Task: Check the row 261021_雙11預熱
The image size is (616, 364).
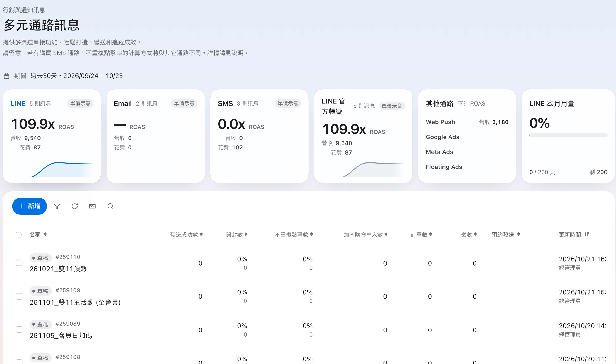Action: [x=19, y=263]
